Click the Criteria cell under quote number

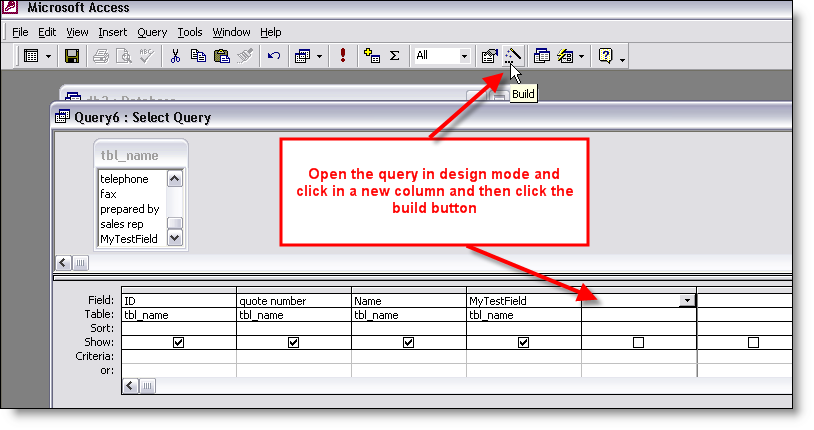[x=293, y=356]
